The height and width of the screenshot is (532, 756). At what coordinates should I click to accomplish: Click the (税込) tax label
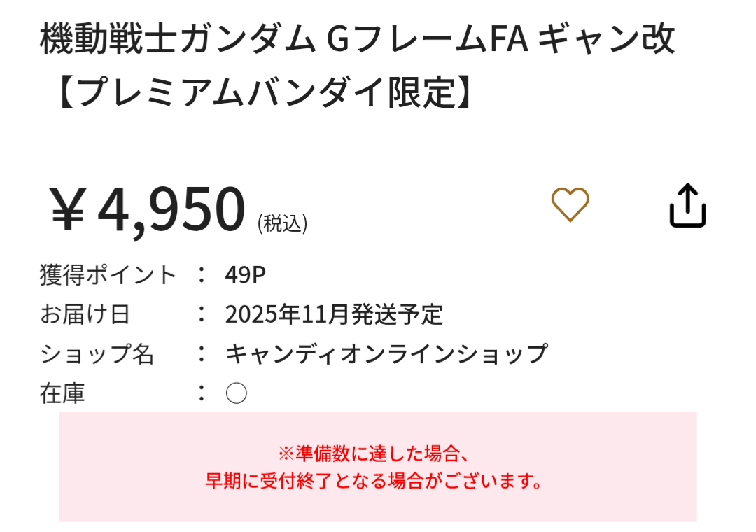pyautogui.click(x=283, y=223)
